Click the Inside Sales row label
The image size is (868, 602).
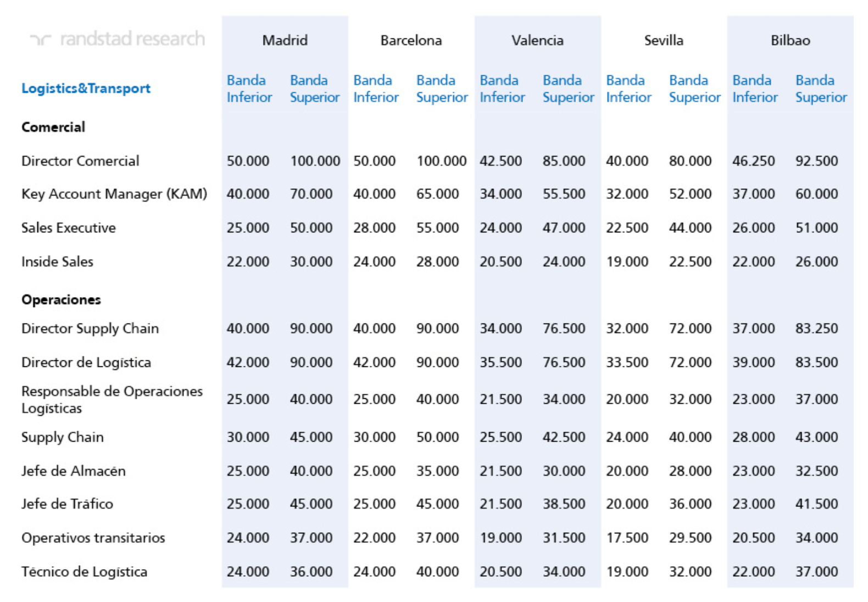(57, 262)
